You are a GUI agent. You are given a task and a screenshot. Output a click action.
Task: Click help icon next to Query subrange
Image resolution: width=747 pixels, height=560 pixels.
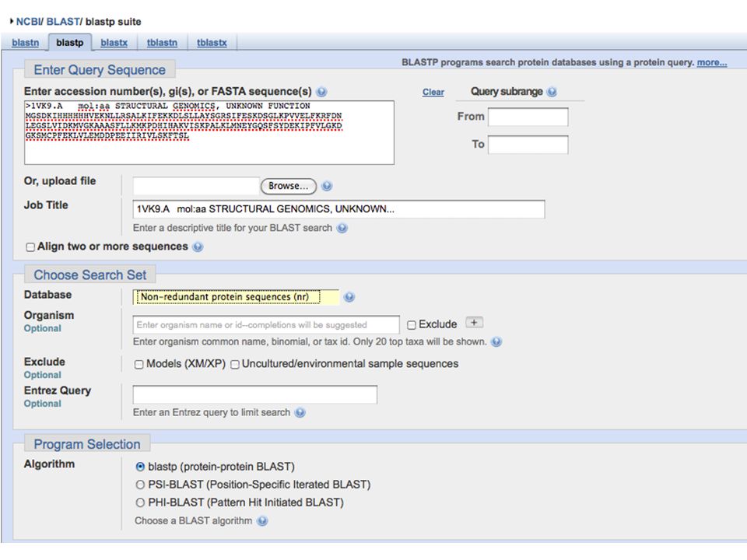point(552,92)
